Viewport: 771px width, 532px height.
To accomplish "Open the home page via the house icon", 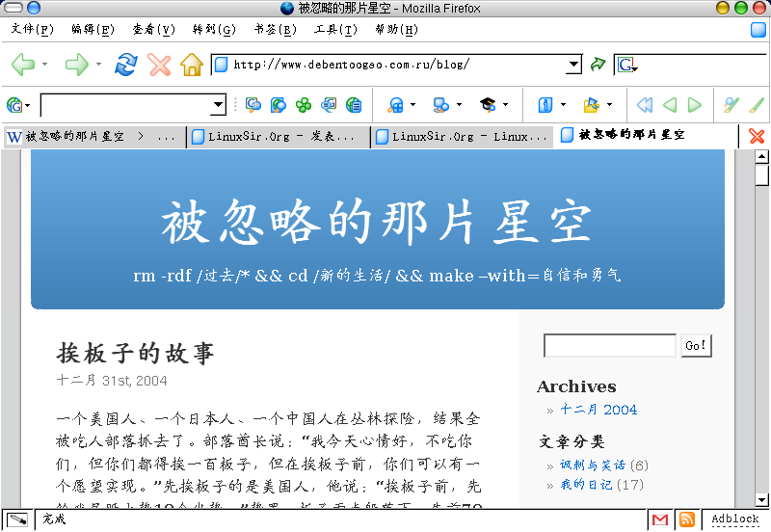I will [191, 65].
